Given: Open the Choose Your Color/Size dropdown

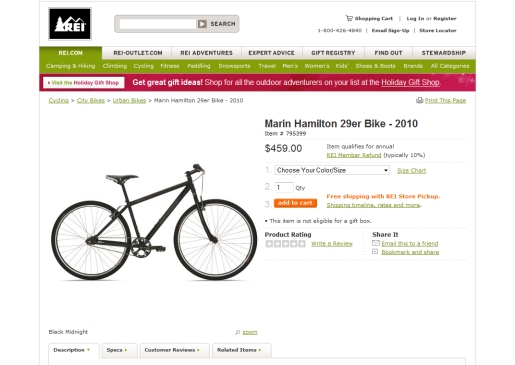Looking at the screenshot, I should click(x=332, y=170).
